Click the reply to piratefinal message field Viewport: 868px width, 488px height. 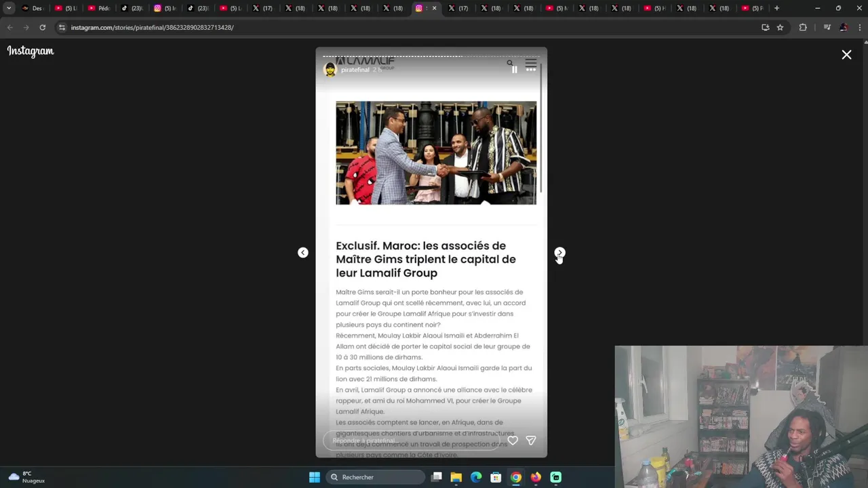[412, 441]
